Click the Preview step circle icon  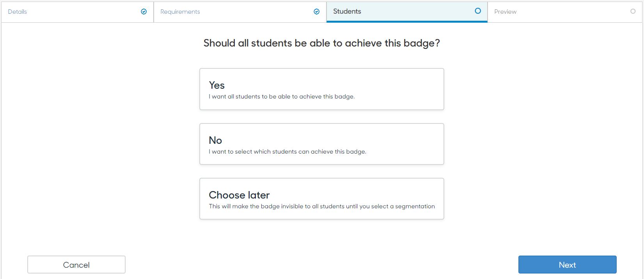click(x=633, y=11)
